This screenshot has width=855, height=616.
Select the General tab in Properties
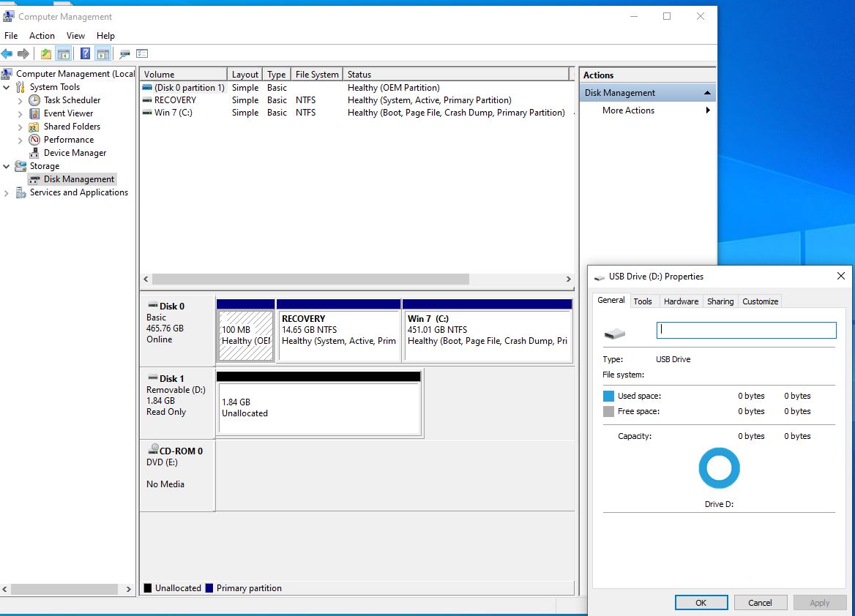pyautogui.click(x=611, y=300)
